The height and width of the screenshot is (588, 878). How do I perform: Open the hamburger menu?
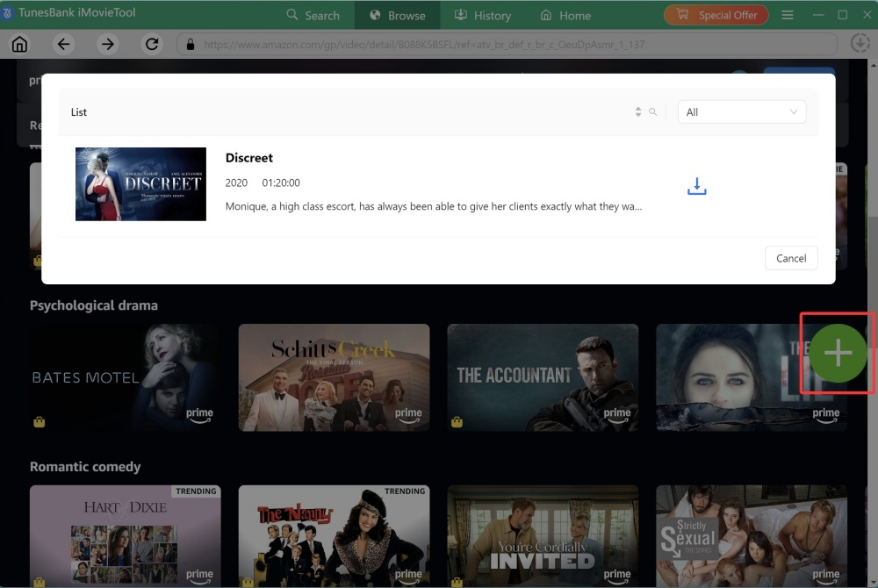tap(788, 15)
